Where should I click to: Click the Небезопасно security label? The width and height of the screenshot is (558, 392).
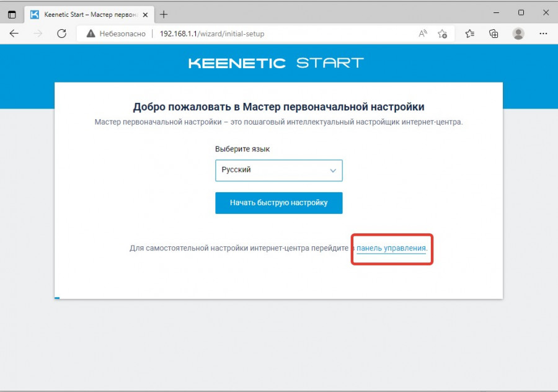click(122, 33)
